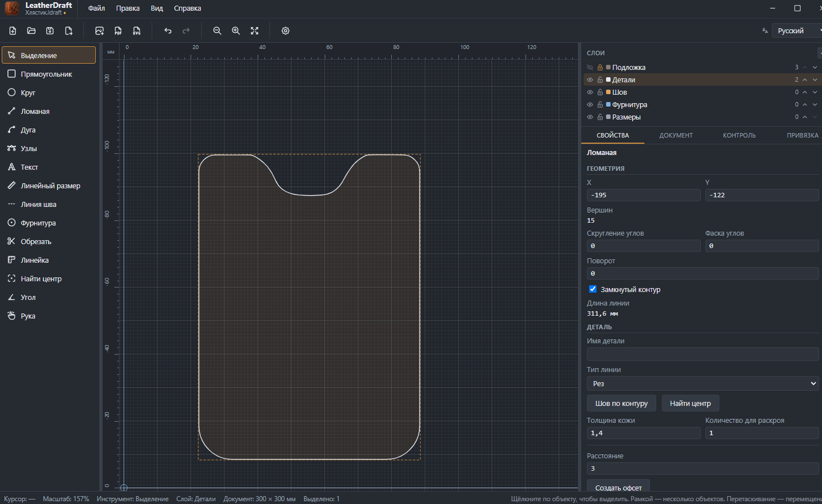The width and height of the screenshot is (822, 504).
Task: Select the Угол angle tool
Action: (49, 297)
